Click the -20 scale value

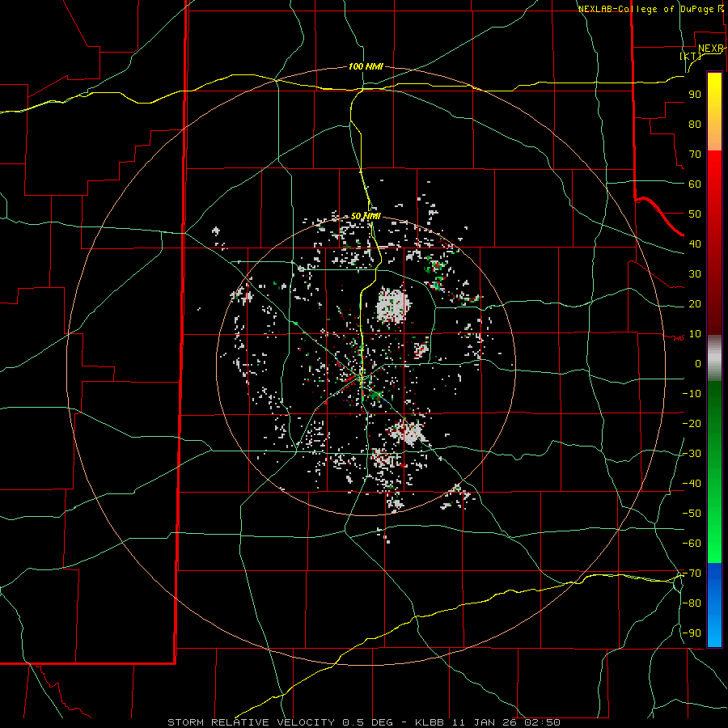(692, 424)
